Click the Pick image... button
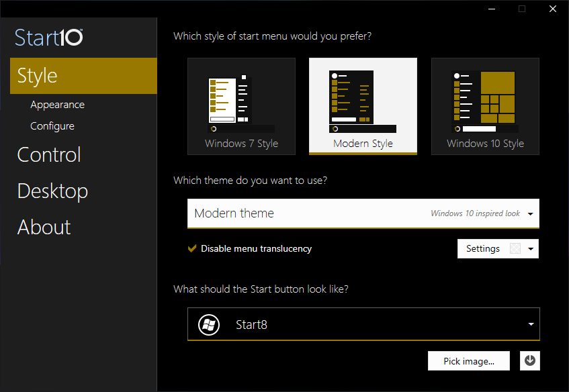 (x=468, y=361)
